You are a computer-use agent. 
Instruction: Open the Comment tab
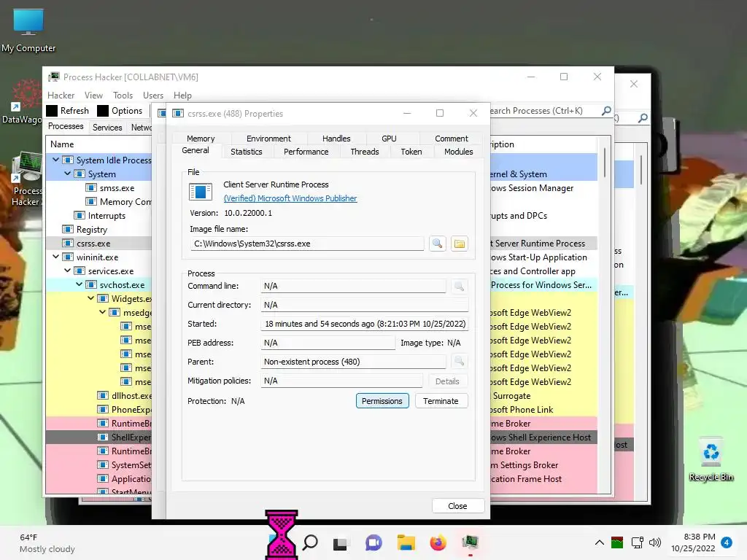coord(451,139)
